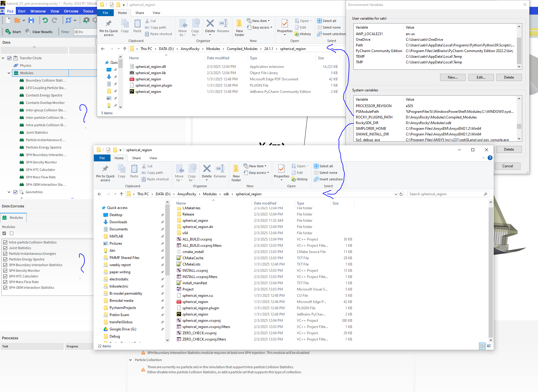Toggle the Transfer Chute checkbox
Screen dimensions: 538x392
[x=10, y=58]
